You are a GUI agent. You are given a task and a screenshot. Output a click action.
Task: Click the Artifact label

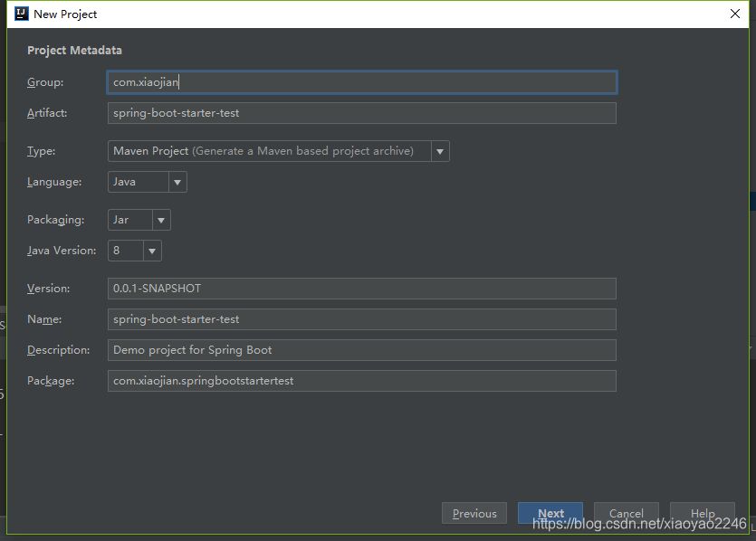[47, 113]
